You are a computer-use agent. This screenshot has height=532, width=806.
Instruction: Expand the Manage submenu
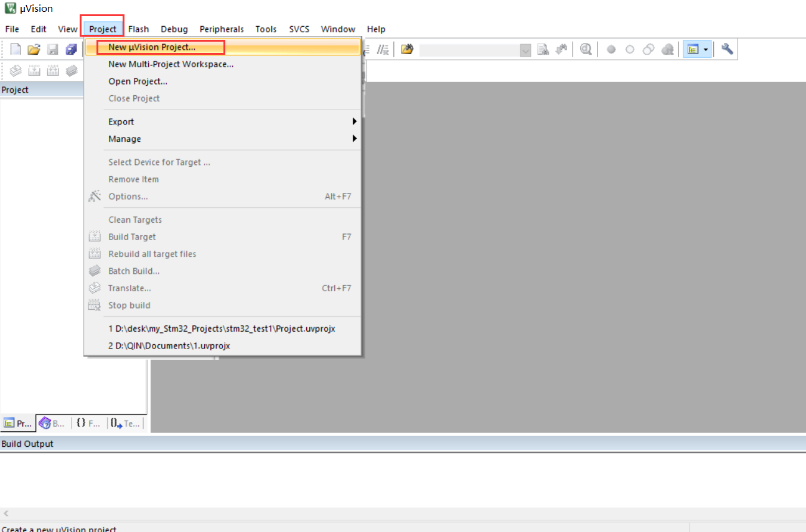point(223,139)
